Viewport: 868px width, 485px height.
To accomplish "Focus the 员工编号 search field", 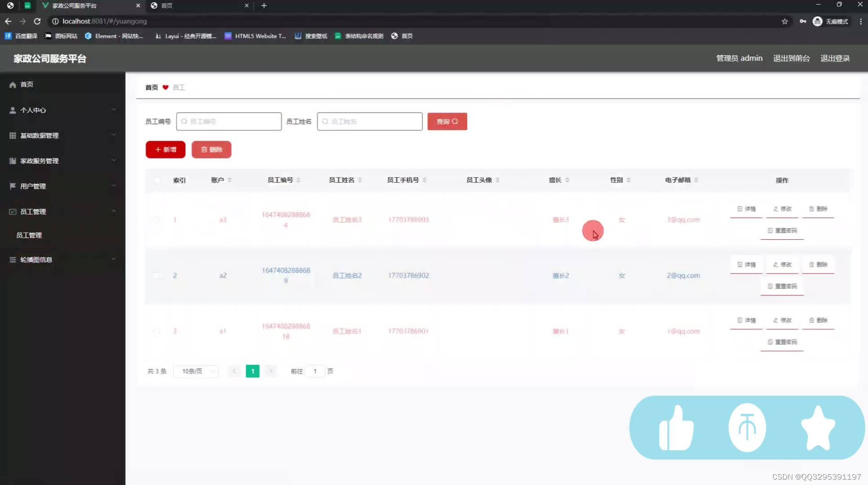I will coord(229,121).
